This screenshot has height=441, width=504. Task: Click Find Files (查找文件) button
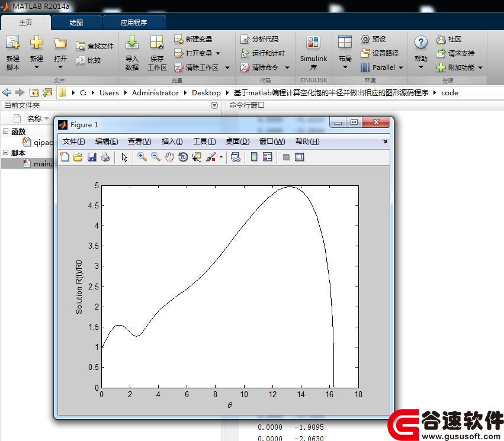(x=95, y=46)
